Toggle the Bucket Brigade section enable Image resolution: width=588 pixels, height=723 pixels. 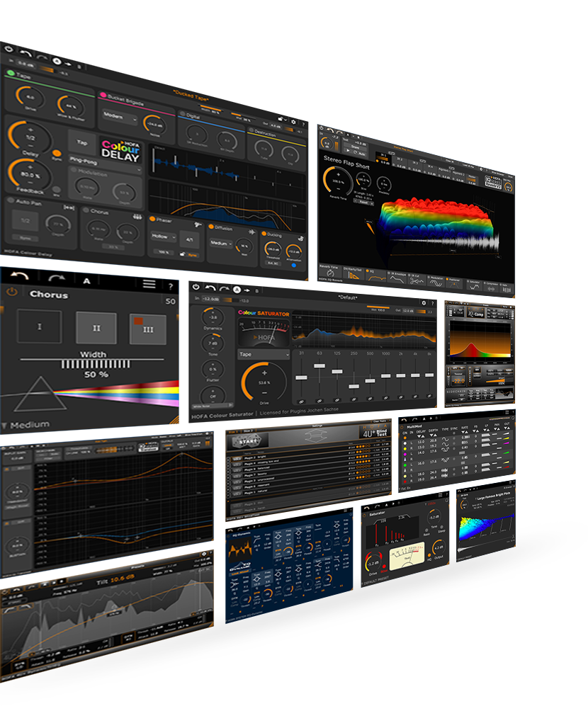point(103,95)
